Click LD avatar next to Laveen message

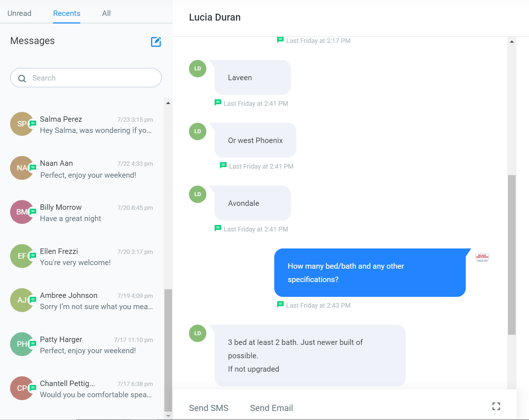pos(198,69)
